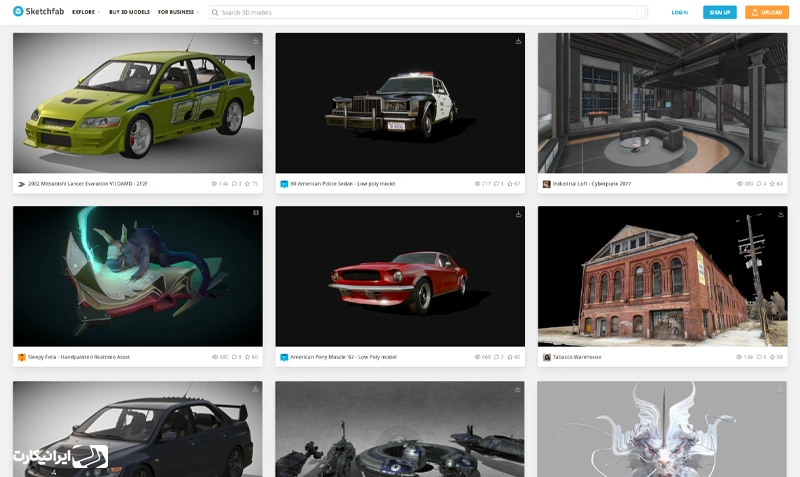Open comments on Sleepy Felia model
The image size is (800, 477).
(234, 357)
